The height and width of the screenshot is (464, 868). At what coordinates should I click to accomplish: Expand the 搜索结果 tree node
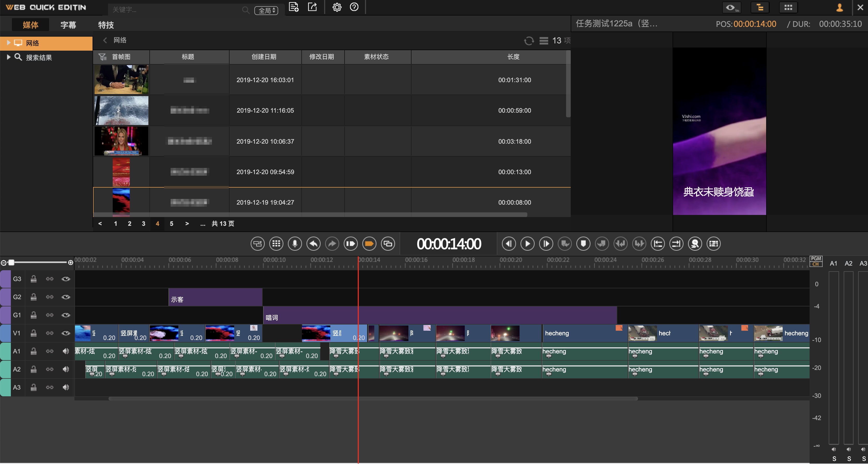point(9,57)
